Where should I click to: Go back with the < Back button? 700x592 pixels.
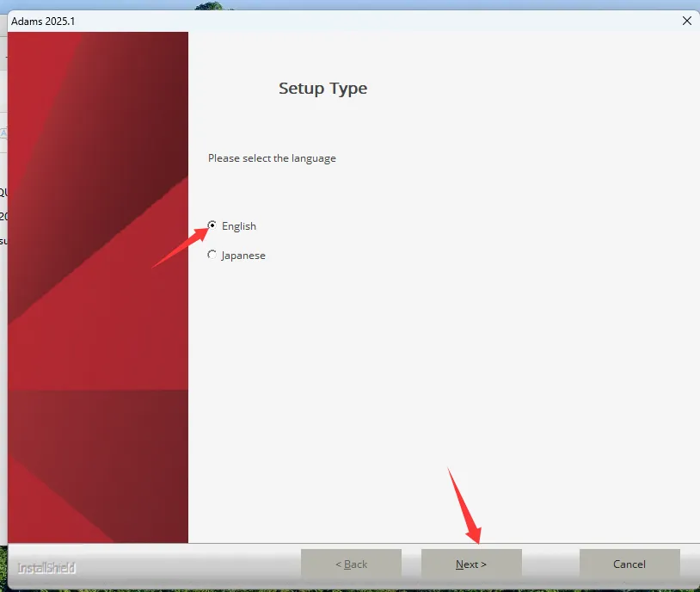click(352, 564)
